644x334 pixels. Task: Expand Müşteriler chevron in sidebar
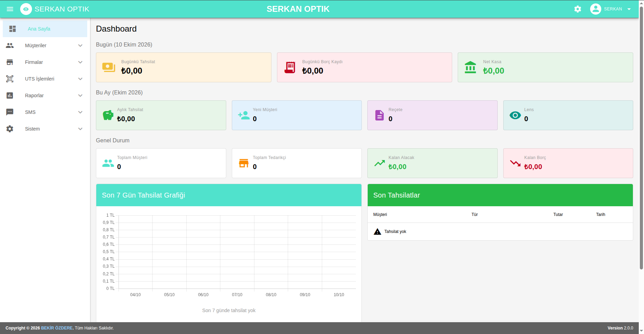click(x=80, y=45)
